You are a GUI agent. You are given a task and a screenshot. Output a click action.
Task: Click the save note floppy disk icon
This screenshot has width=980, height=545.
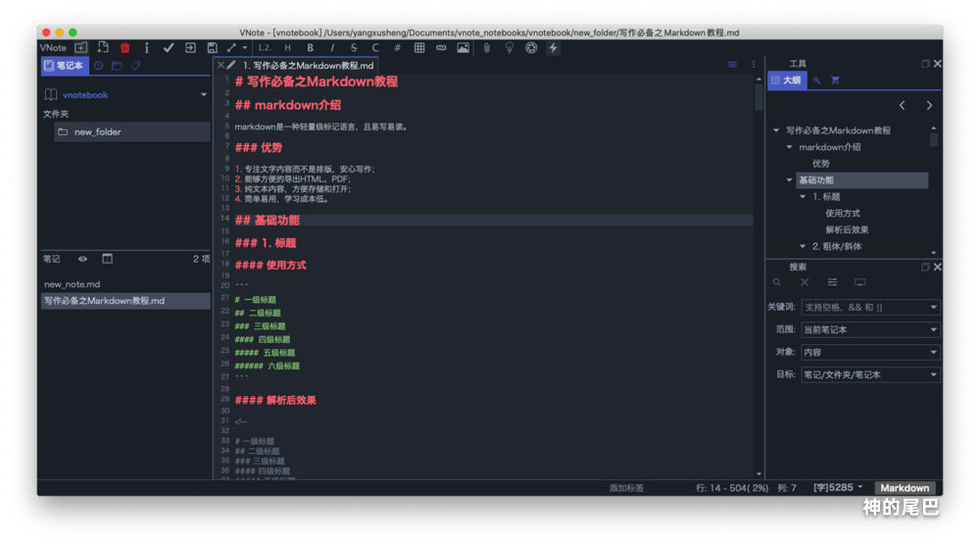(212, 47)
